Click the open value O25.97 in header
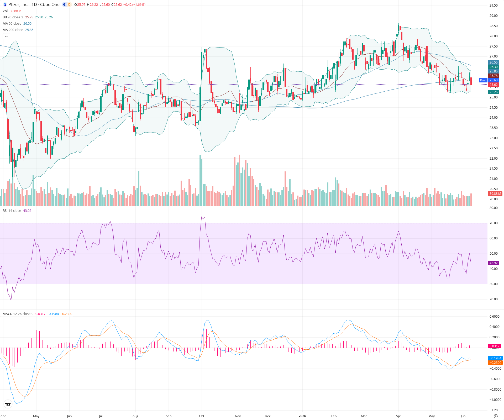504x420 pixels. click(80, 4)
